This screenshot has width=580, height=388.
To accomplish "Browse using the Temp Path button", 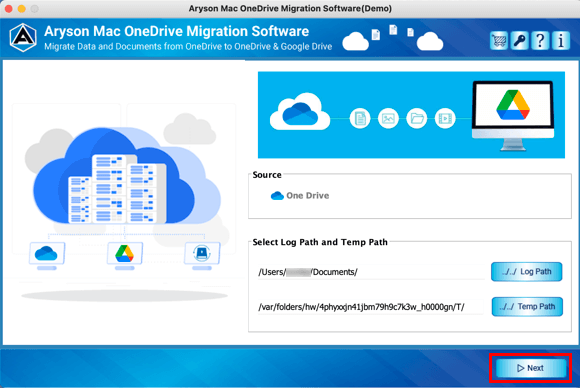I will [527, 307].
